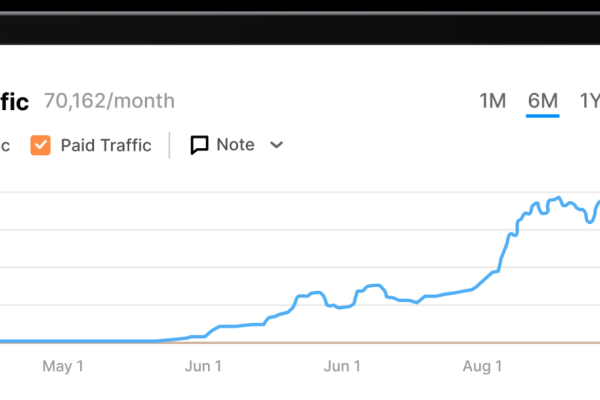This screenshot has height=400, width=600.
Task: Click the Aug 1 axis label
Action: [482, 366]
